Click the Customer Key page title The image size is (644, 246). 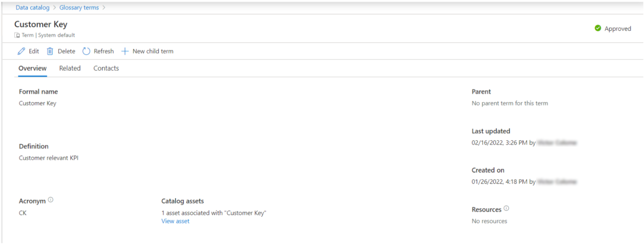click(41, 24)
